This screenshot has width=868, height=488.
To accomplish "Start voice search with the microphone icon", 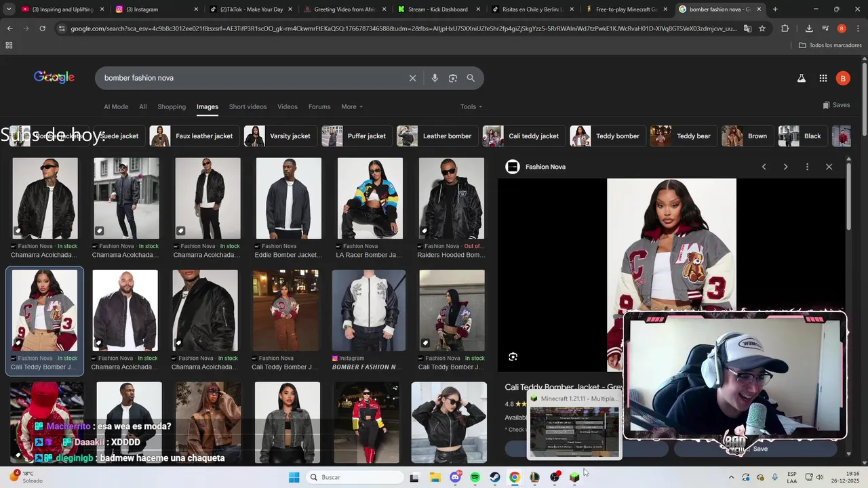I will [435, 78].
